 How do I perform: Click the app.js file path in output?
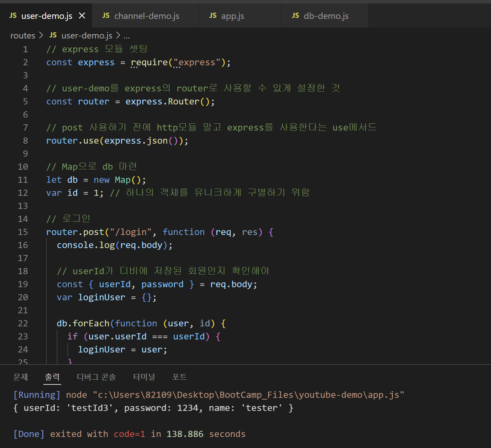coord(249,395)
